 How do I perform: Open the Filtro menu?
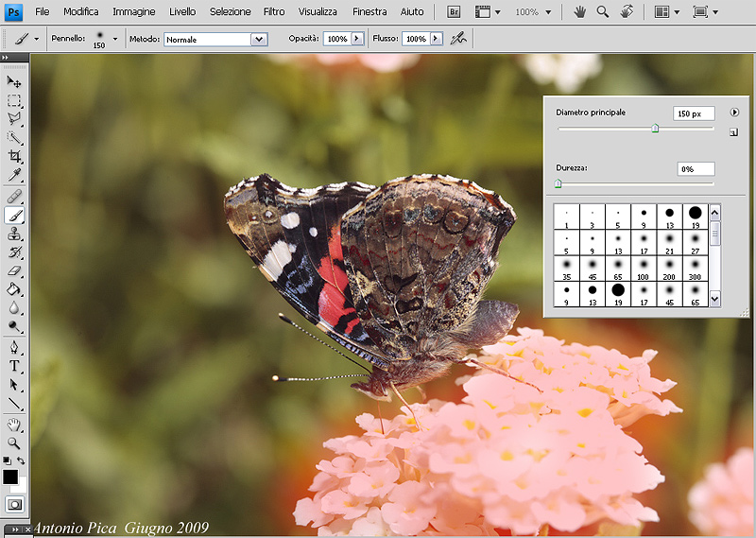[x=274, y=12]
